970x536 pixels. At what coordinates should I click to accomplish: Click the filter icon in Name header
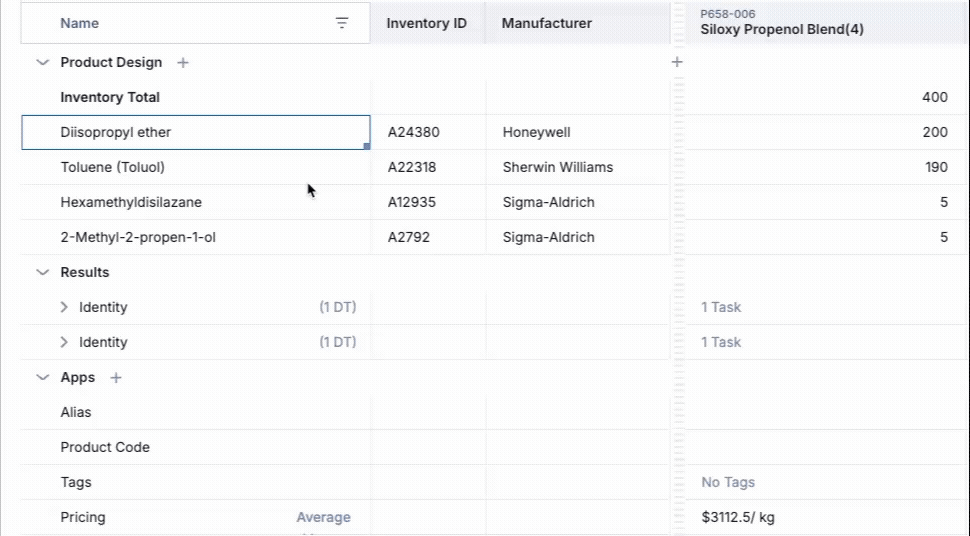(x=342, y=23)
